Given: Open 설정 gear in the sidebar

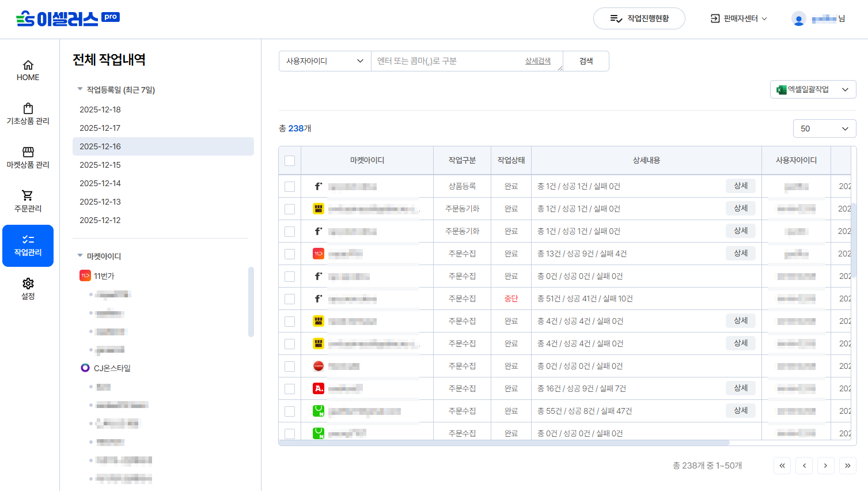Looking at the screenshot, I should [x=28, y=289].
